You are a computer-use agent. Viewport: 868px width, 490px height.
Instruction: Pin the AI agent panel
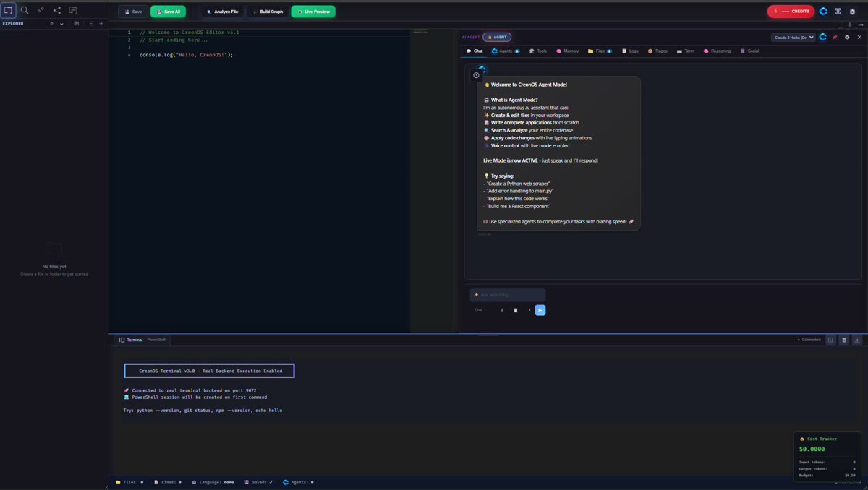tap(835, 37)
